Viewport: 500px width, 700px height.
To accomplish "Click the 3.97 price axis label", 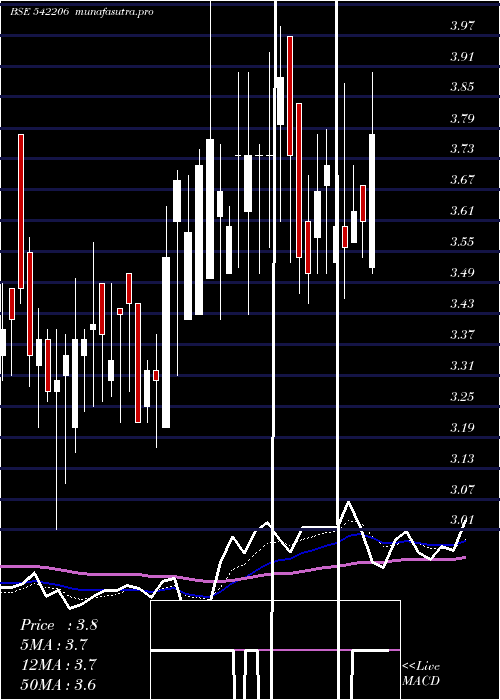I will [x=462, y=25].
